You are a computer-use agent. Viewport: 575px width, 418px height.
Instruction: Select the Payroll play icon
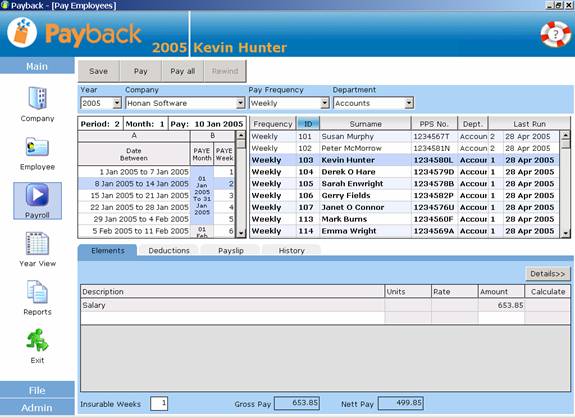click(x=37, y=195)
